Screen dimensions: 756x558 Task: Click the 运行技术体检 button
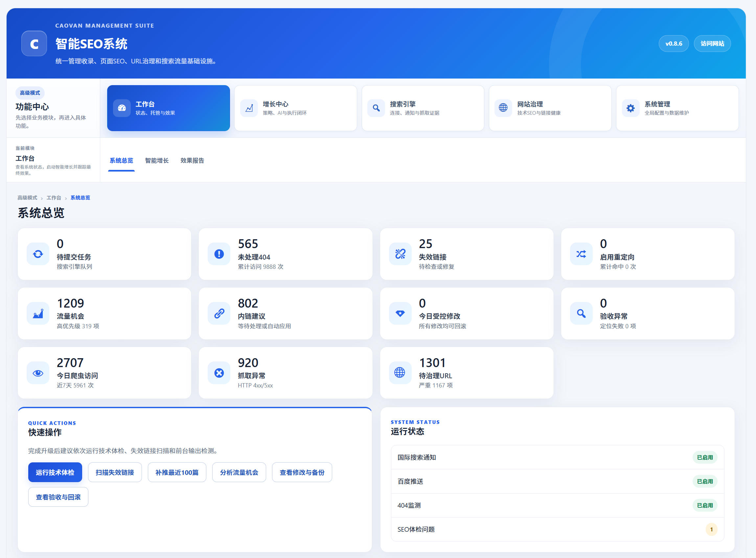[55, 472]
